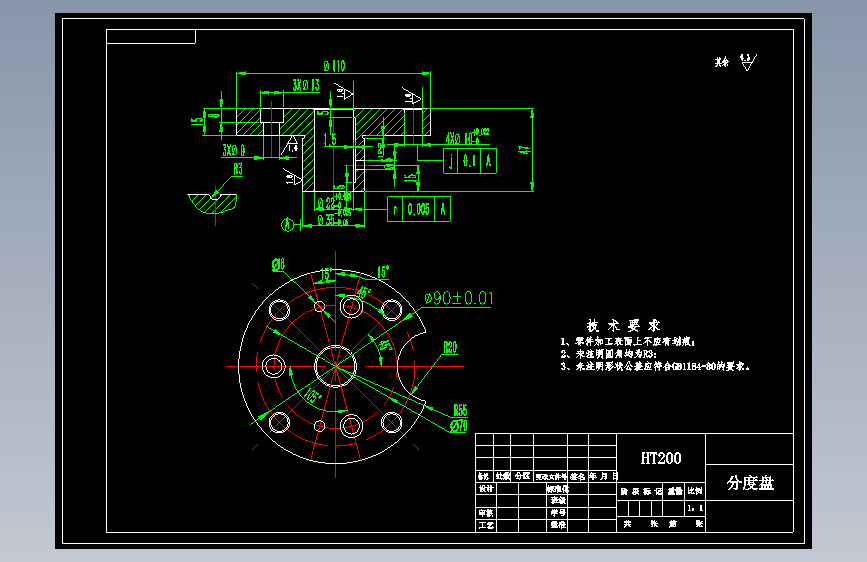867x562 pixels.
Task: Click the 3XØ13 counterbore dimension text
Action: tap(306, 85)
